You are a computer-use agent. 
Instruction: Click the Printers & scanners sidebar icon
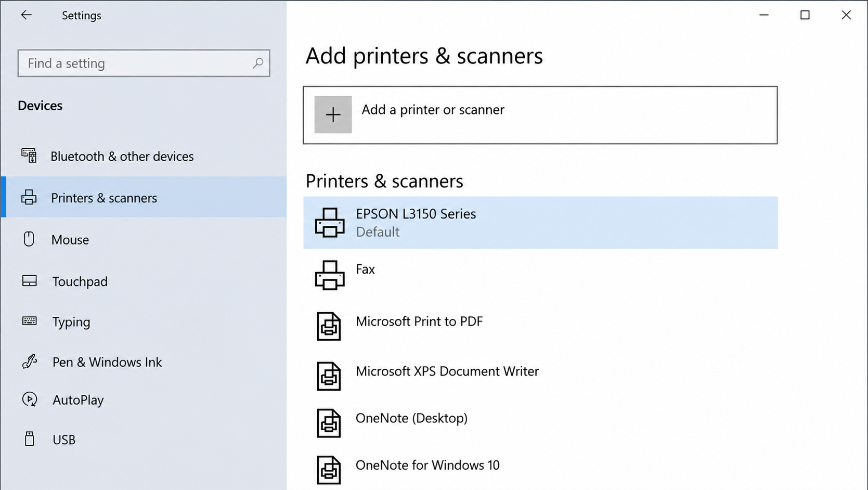tap(29, 197)
